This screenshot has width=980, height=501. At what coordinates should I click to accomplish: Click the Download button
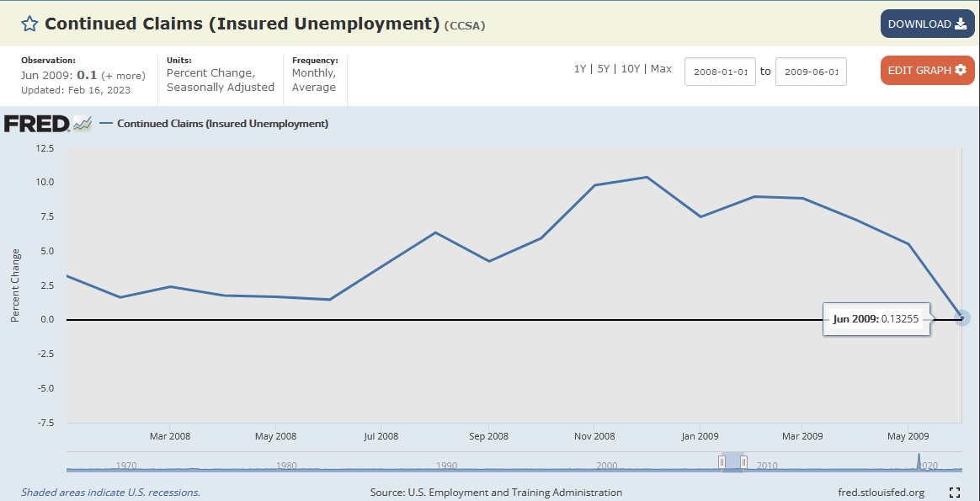click(x=927, y=24)
